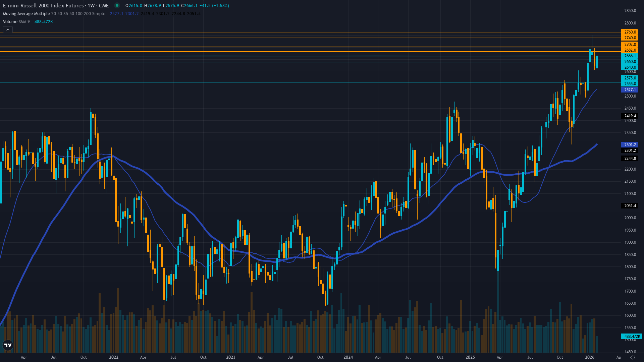Click the 2682.0 orange price label
Viewport: 644px width, 362px height.
[630, 50]
